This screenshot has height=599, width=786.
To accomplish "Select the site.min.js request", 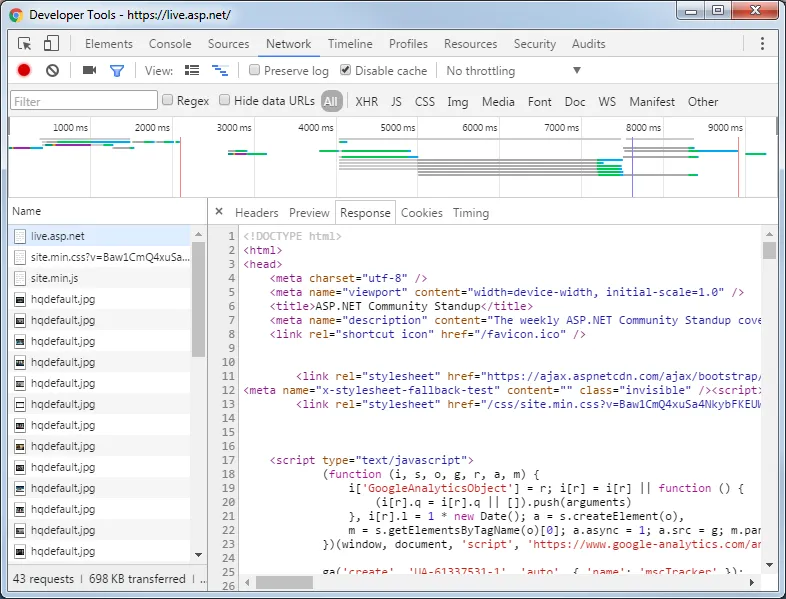I will [54, 278].
